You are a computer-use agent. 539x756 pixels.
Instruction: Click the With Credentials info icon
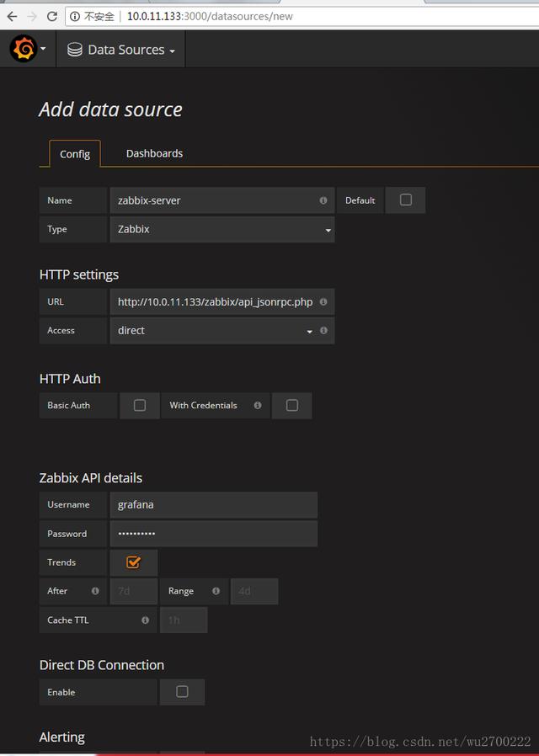pyautogui.click(x=258, y=406)
